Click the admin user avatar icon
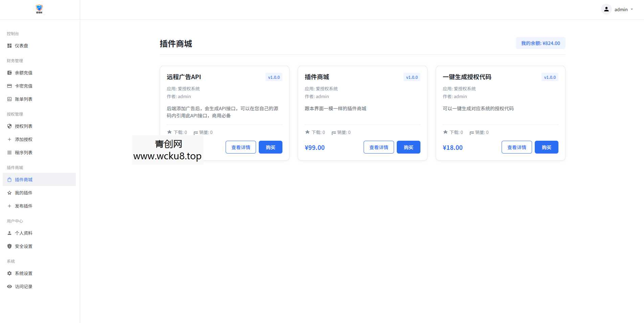The height and width of the screenshot is (323, 644). point(606,9)
